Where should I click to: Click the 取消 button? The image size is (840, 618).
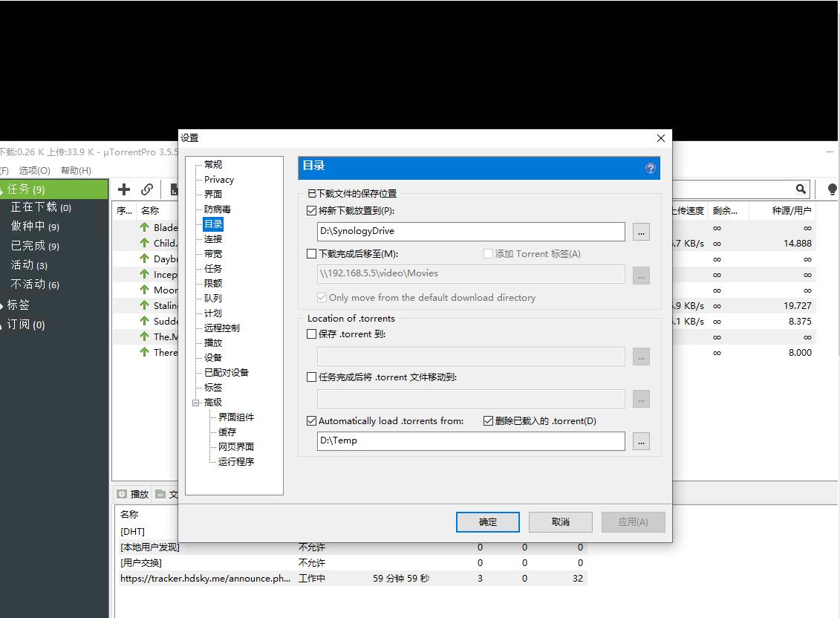click(560, 522)
